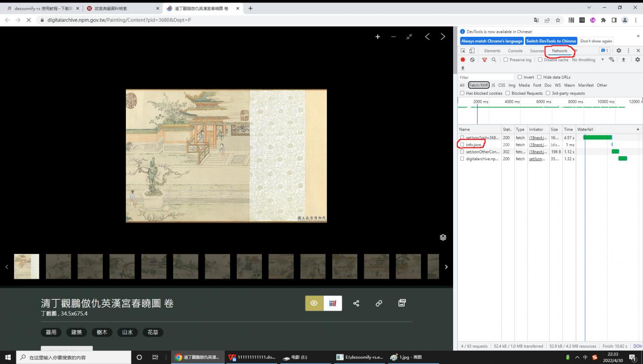Click the zoom in plus icon on viewer
Image resolution: width=643 pixels, height=364 pixels.
tap(378, 37)
